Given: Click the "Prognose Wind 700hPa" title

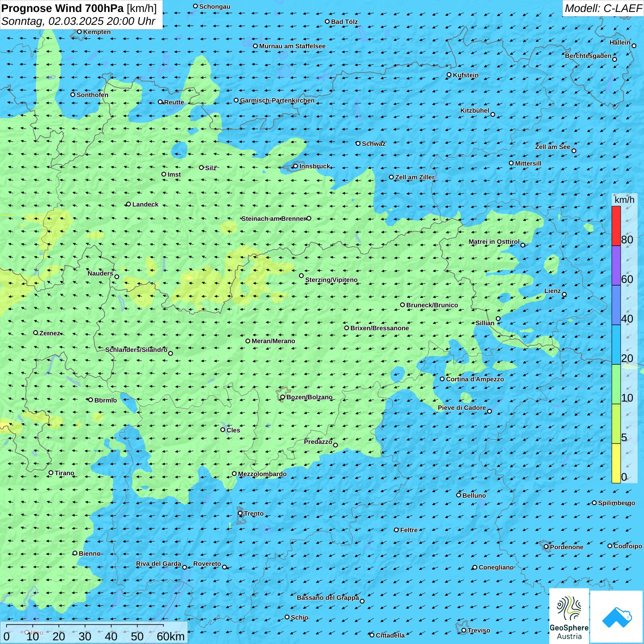Looking at the screenshot, I should (63, 8).
